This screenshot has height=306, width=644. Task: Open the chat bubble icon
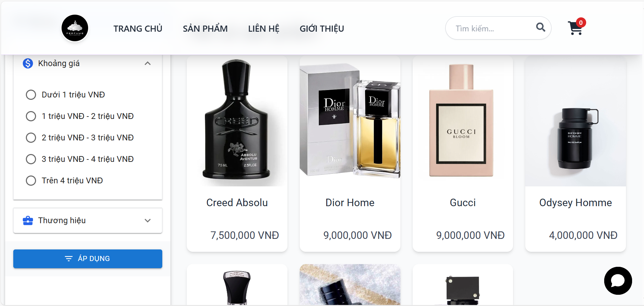(618, 281)
